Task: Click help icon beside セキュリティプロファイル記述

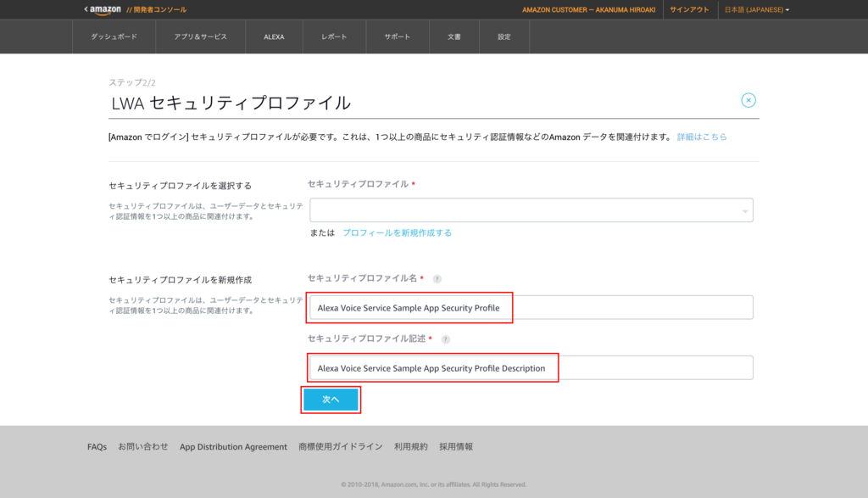Action: click(446, 339)
